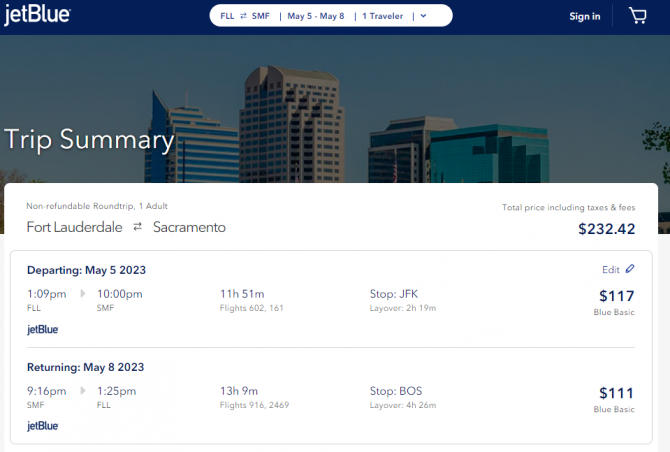Click the Sacramento city name
This screenshot has width=670, height=452.
189,227
